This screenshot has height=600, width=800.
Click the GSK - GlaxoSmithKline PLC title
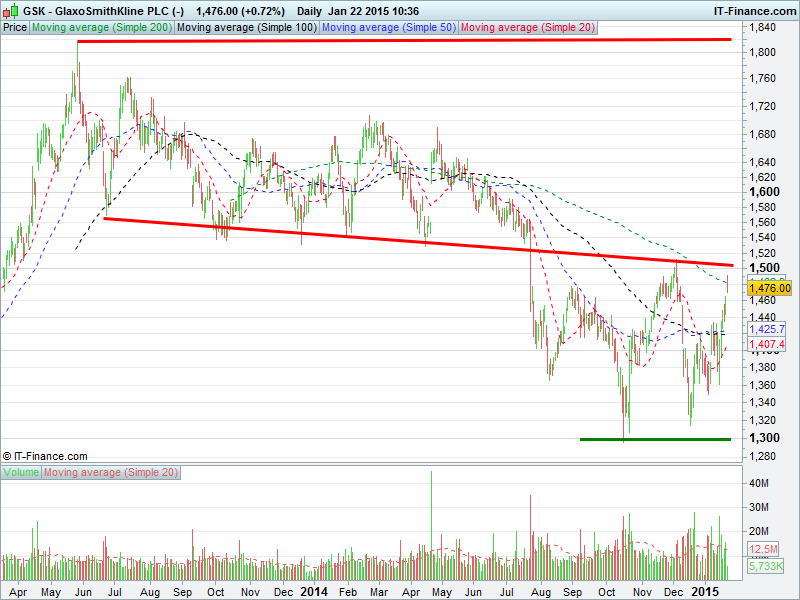(x=104, y=11)
